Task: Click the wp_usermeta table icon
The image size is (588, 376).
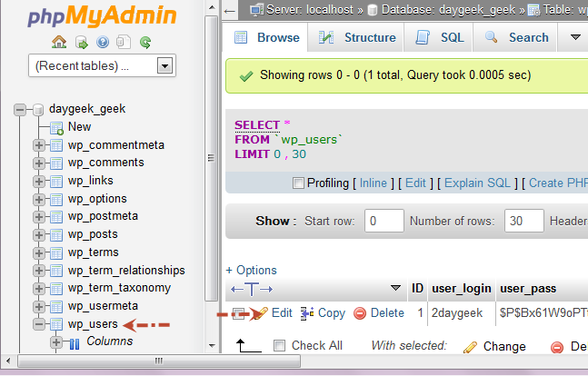Action: [56, 307]
